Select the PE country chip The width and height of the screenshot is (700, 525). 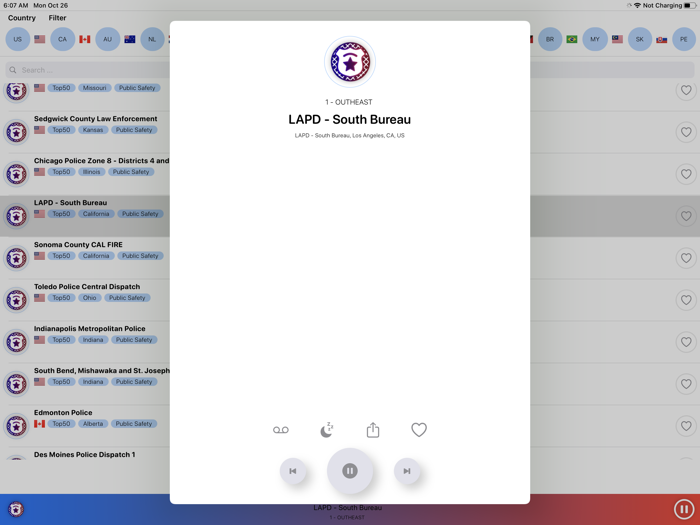[684, 39]
